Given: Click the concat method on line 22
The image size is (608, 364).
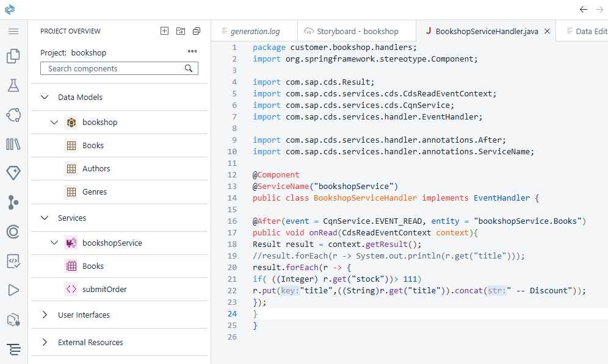Looking at the screenshot, I should click(468, 291).
